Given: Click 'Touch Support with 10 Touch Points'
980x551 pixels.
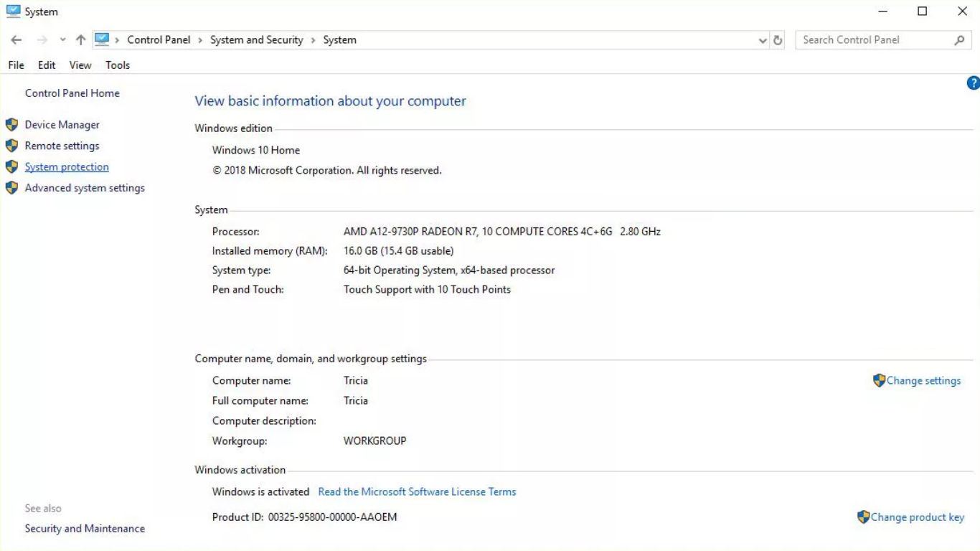Looking at the screenshot, I should [428, 290].
